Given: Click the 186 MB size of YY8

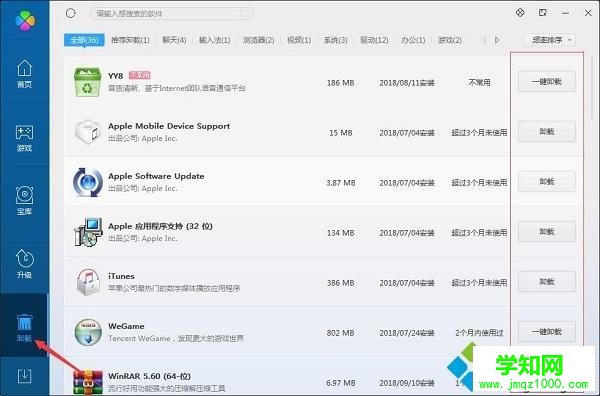Looking at the screenshot, I should tap(341, 83).
